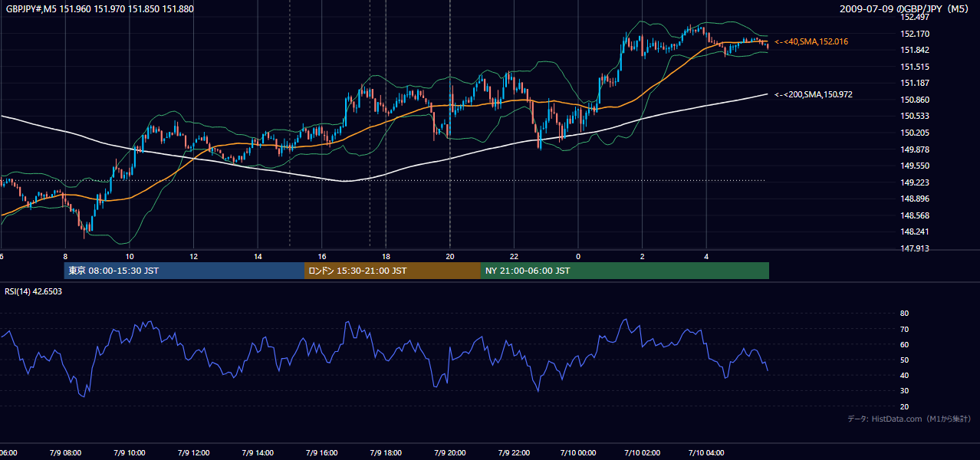Click RSI axis level 60

click(x=904, y=344)
